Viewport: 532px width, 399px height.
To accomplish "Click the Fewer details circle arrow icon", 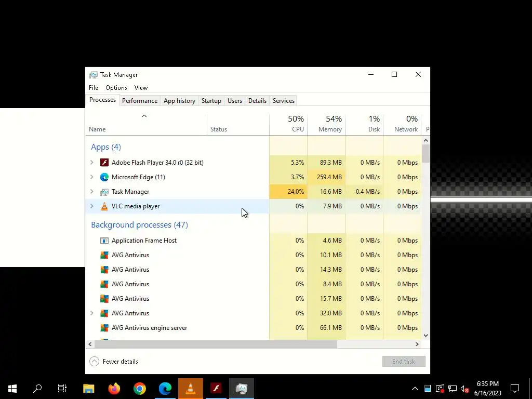I will [x=95, y=362].
